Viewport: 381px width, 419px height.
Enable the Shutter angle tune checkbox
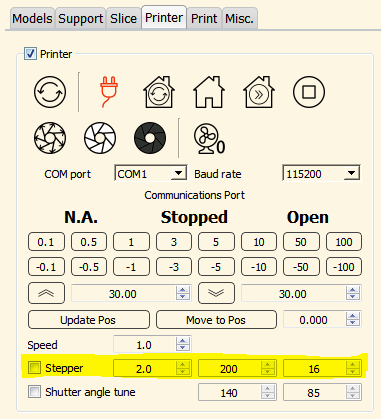coord(35,392)
